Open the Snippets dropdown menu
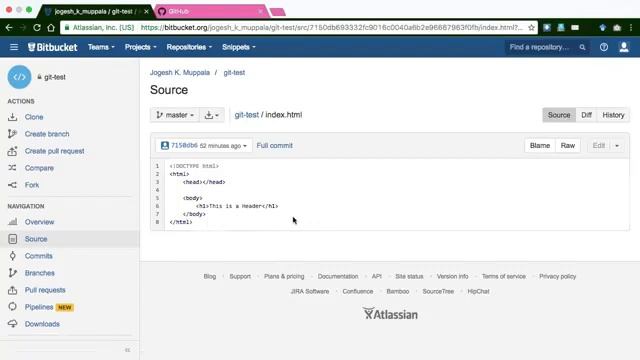The image size is (640, 360). click(x=239, y=47)
